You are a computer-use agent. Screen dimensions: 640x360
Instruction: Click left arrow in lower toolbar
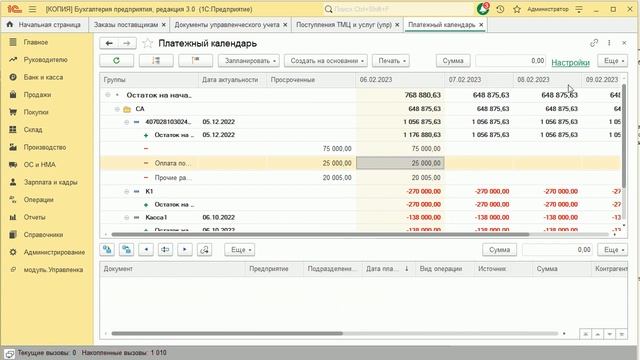(146, 249)
